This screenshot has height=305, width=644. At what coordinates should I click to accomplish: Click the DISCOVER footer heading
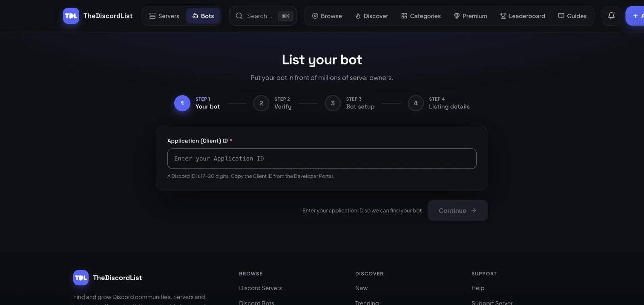tap(369, 273)
